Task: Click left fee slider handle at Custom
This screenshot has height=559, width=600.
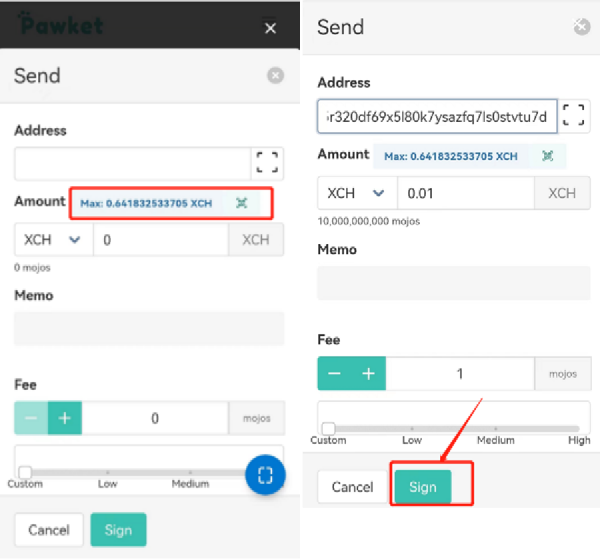Action: click(x=25, y=472)
